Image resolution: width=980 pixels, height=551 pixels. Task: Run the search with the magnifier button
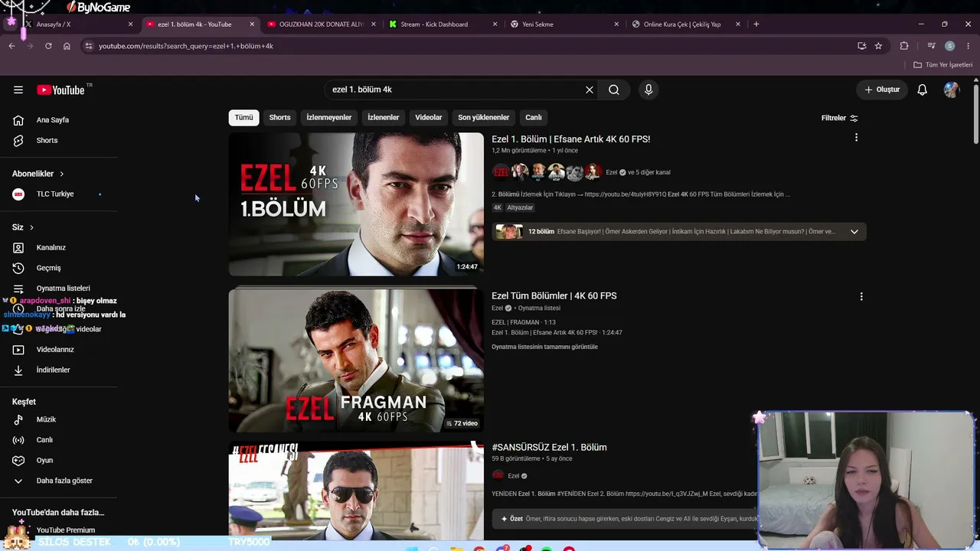(614, 90)
